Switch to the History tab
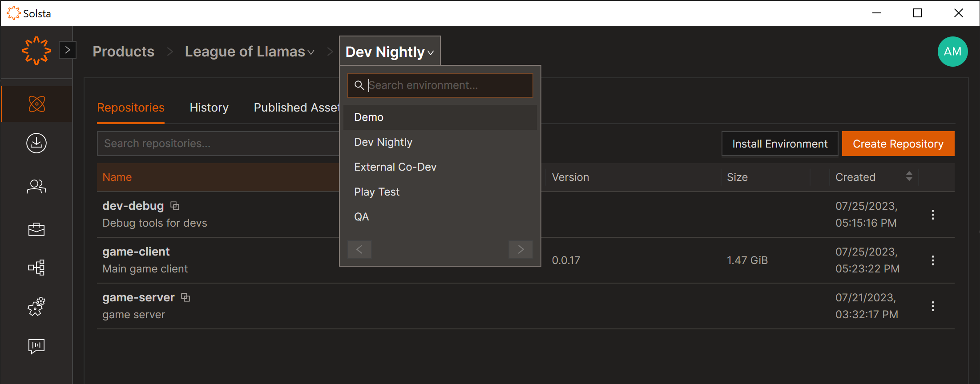 209,108
